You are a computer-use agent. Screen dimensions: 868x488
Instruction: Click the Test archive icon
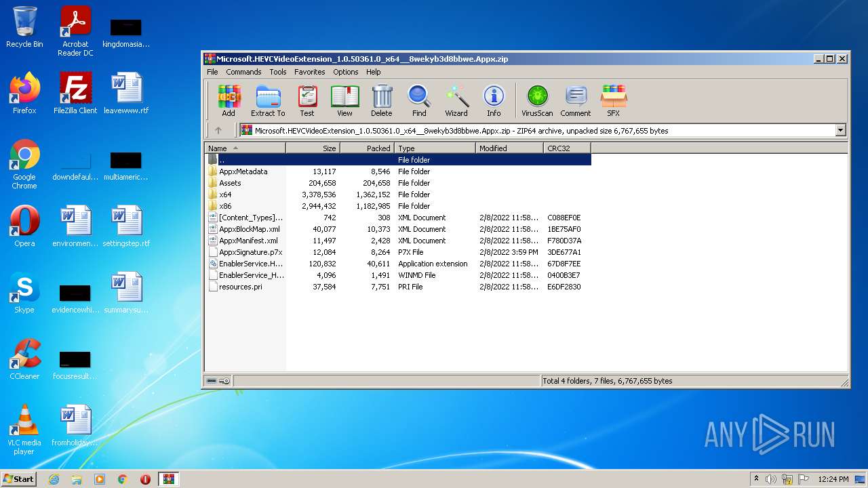tap(307, 100)
